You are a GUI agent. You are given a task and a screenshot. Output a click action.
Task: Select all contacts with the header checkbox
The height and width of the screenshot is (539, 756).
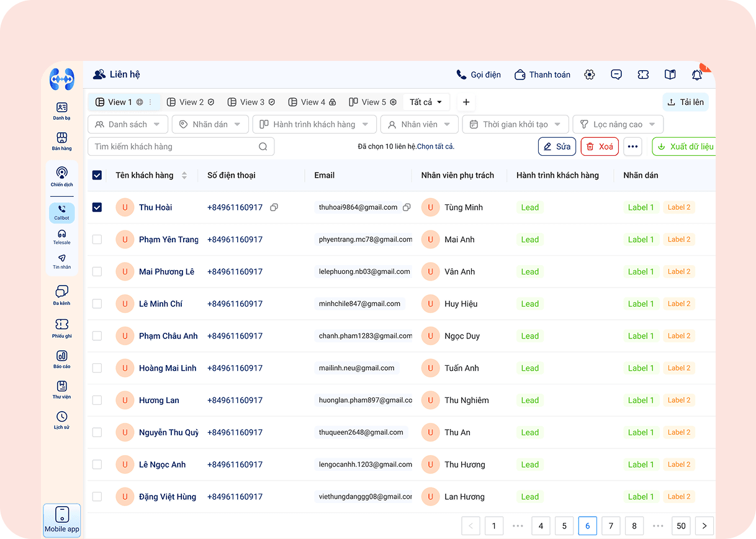tap(97, 175)
